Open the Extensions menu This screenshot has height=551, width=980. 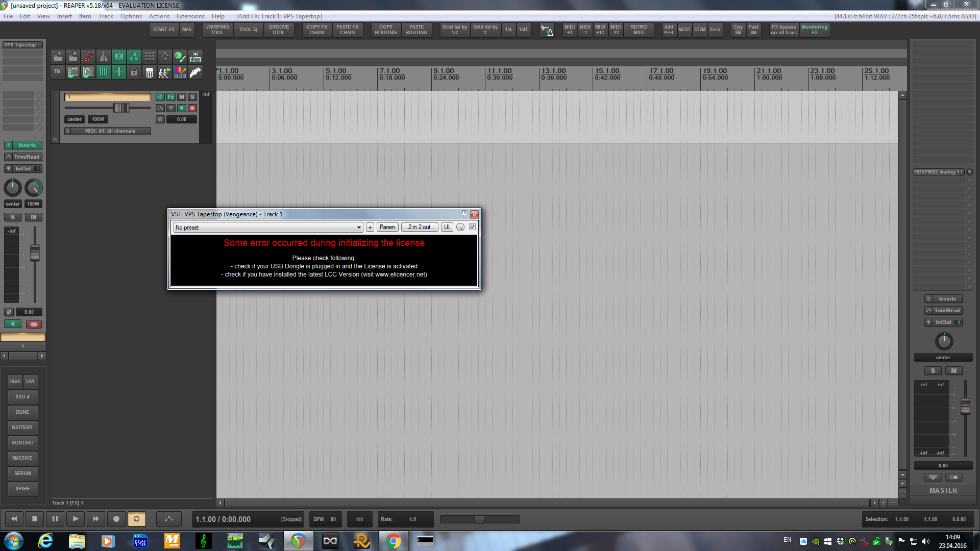[190, 16]
